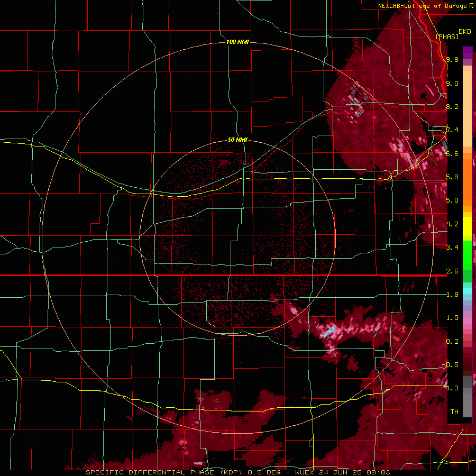Screen dimensions: 476x476
Task: Click the 50 NMI range ring label
Action: pyautogui.click(x=237, y=140)
